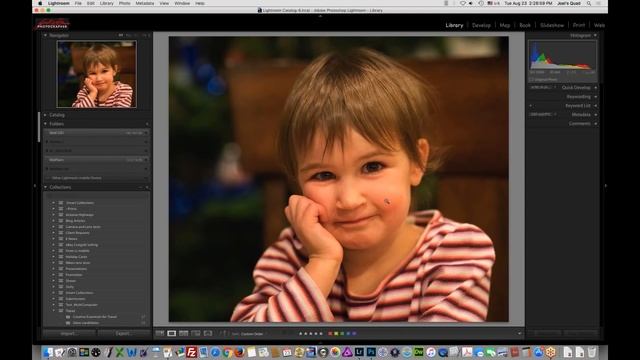
Task: Open iTunes in the Dock
Action: (x=431, y=352)
